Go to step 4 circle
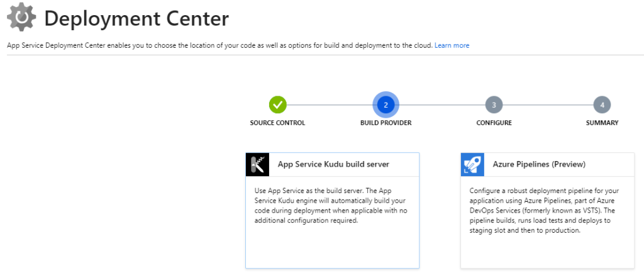The height and width of the screenshot is (278, 644). tap(602, 104)
